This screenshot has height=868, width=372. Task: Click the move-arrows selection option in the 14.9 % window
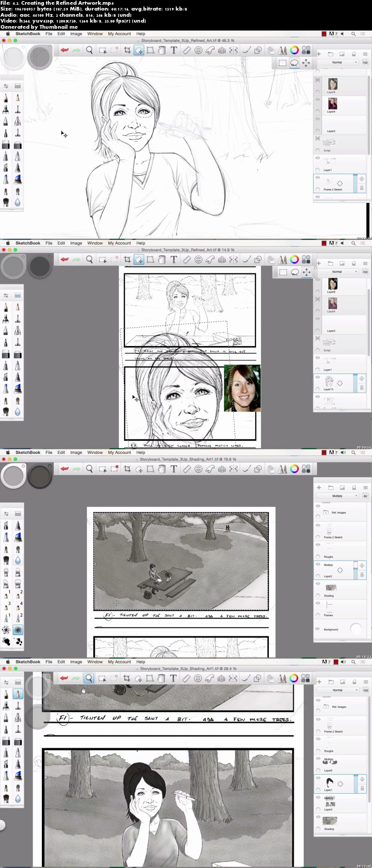[306, 272]
